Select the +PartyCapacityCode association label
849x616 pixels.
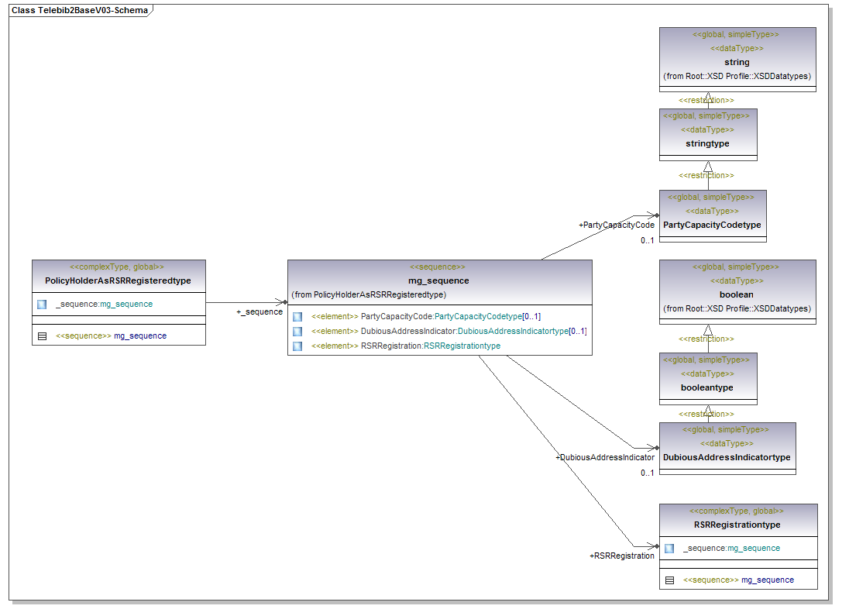(x=617, y=225)
